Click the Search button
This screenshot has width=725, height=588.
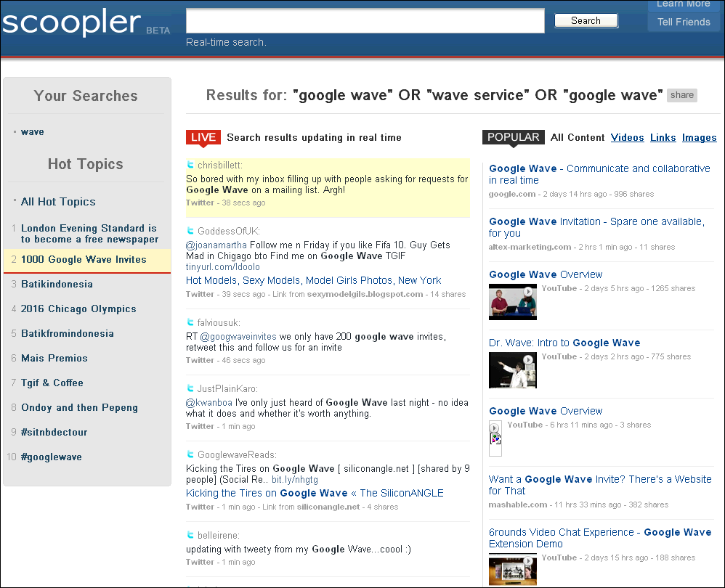click(x=586, y=20)
